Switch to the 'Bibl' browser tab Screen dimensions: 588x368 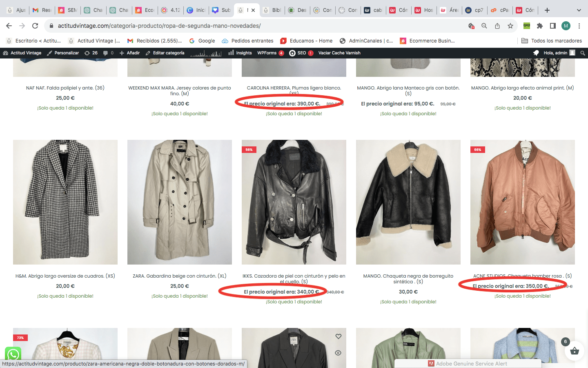(x=272, y=10)
